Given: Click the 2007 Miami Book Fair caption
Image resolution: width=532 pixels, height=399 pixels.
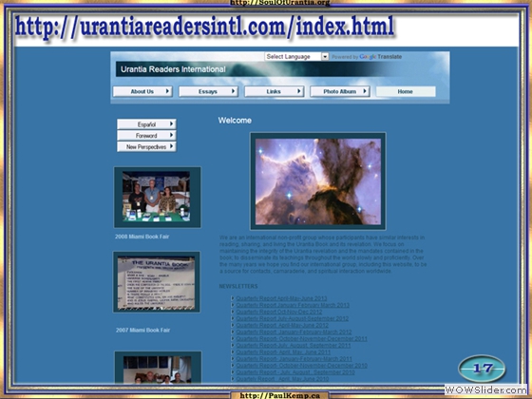Looking at the screenshot, I should point(142,330).
